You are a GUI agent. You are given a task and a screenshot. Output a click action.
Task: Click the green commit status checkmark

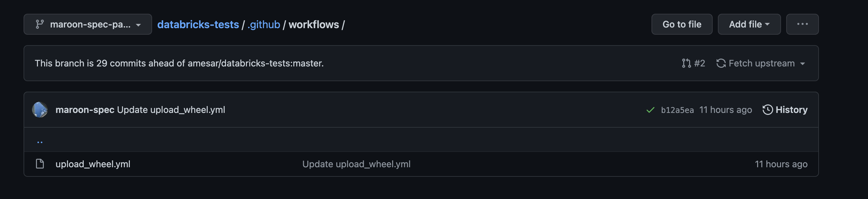pyautogui.click(x=650, y=110)
